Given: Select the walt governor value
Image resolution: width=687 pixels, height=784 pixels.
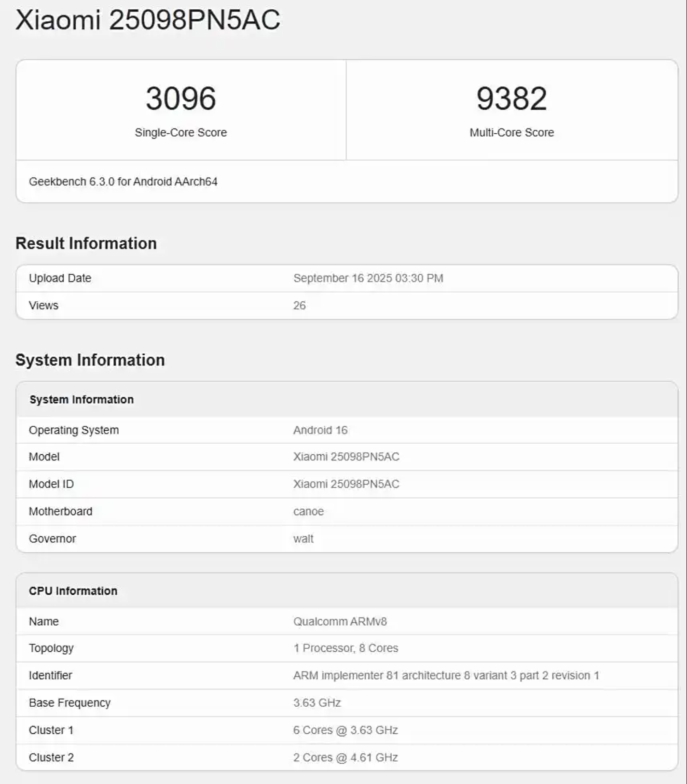Looking at the screenshot, I should 303,538.
